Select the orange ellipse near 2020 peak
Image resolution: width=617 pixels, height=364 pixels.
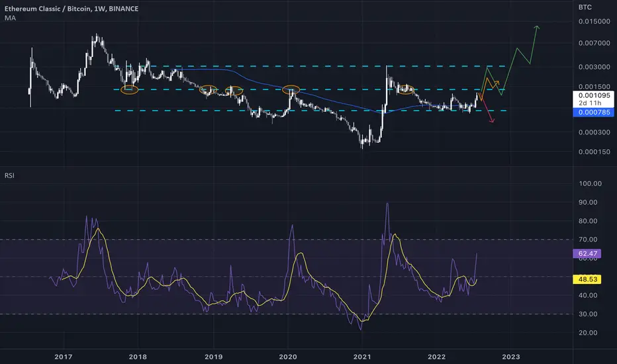pyautogui.click(x=291, y=90)
